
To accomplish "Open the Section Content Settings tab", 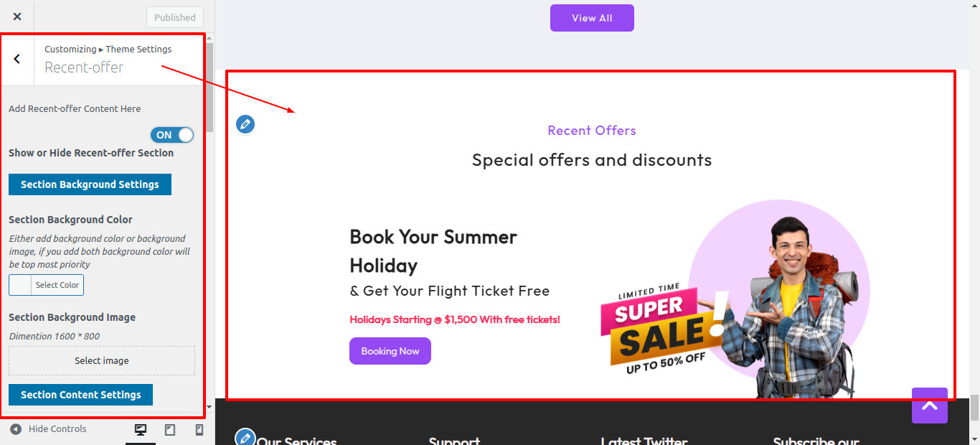I will tap(80, 395).
